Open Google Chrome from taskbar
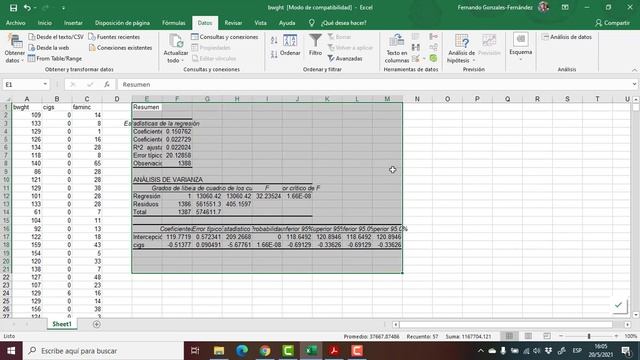The image size is (640, 360). click(265, 351)
